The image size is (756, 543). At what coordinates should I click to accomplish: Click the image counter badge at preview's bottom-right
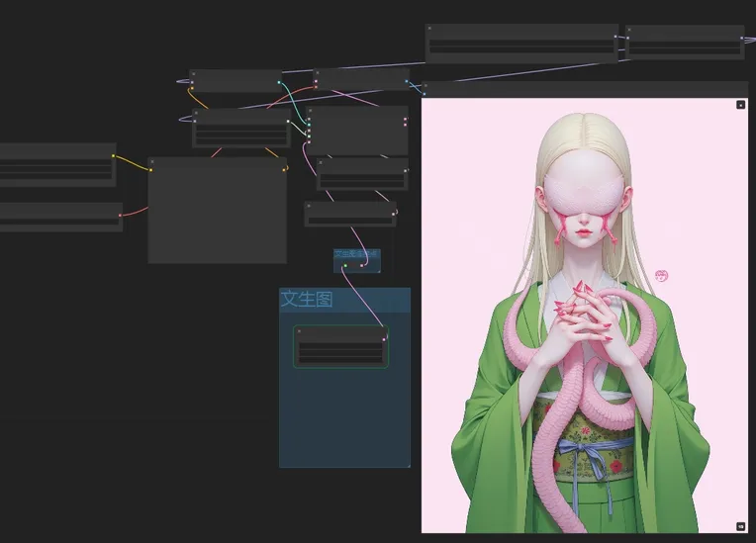click(740, 526)
